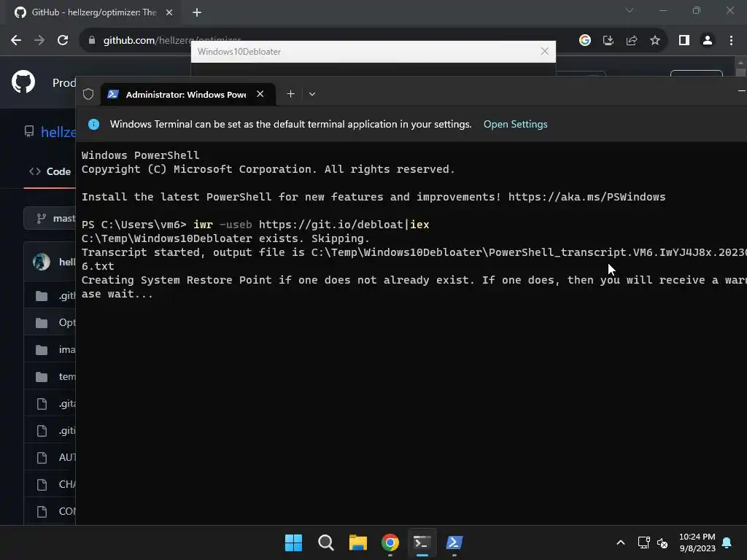Toggle Chrome side panel
Image resolution: width=747 pixels, height=560 pixels.
tap(684, 41)
